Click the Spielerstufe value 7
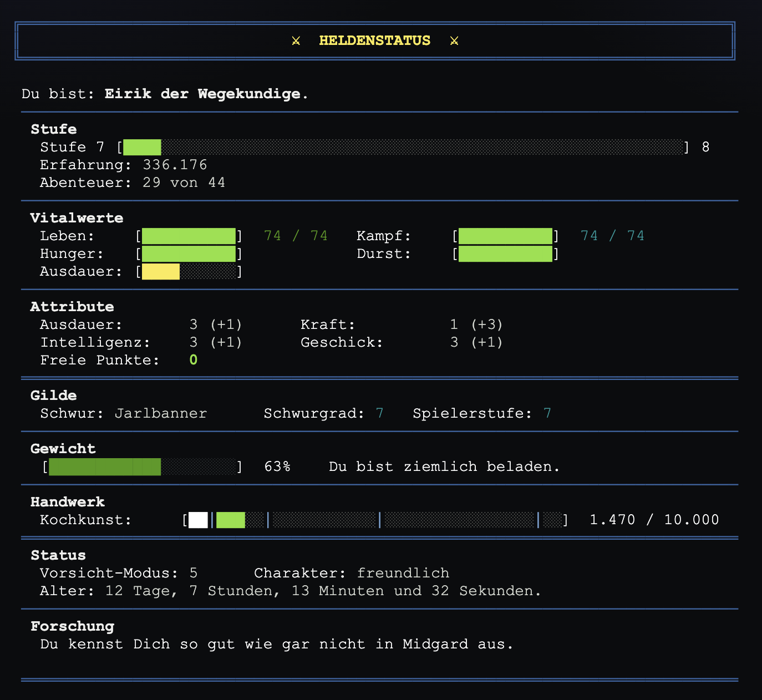Image resolution: width=762 pixels, height=700 pixels. [547, 413]
